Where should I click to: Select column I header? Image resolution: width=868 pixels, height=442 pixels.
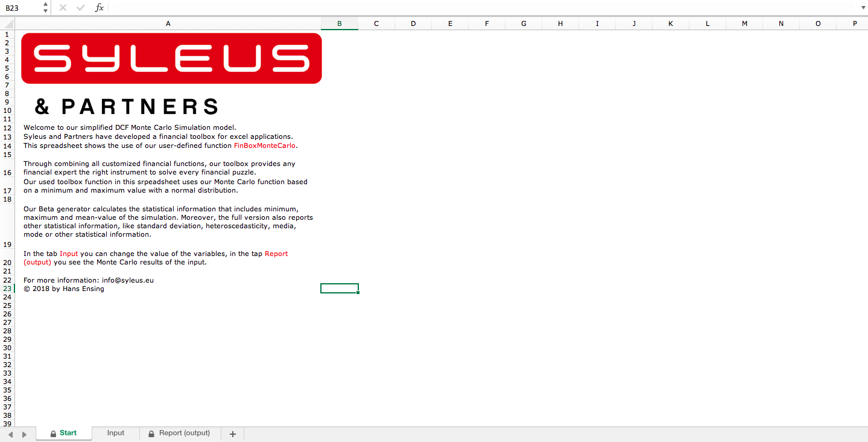tap(597, 24)
